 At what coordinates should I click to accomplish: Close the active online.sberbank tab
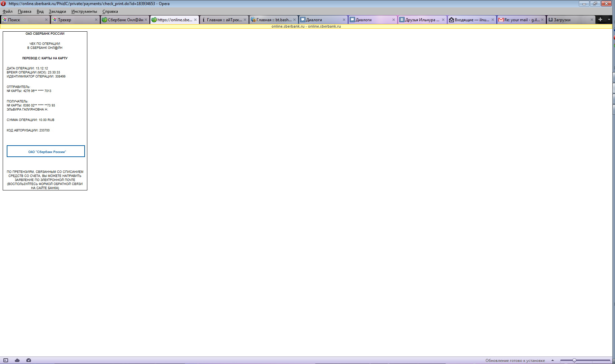click(195, 20)
